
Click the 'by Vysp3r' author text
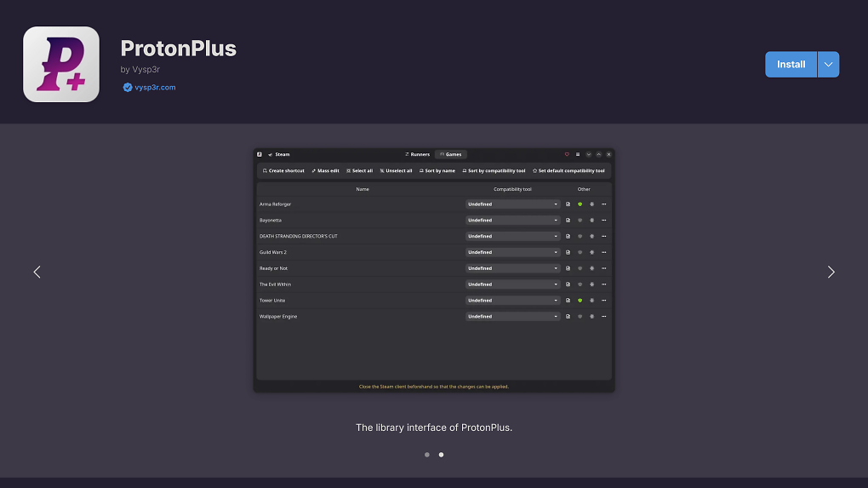pyautogui.click(x=140, y=69)
